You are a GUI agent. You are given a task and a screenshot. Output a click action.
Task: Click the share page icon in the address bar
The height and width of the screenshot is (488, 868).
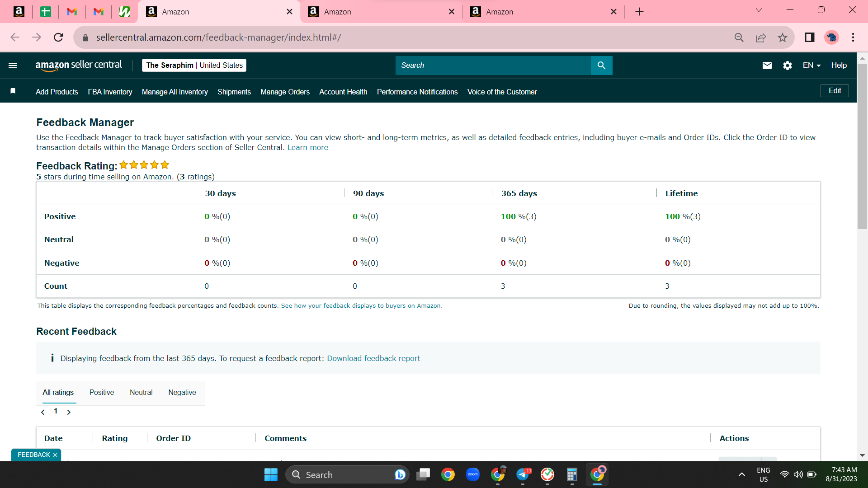coord(761,38)
